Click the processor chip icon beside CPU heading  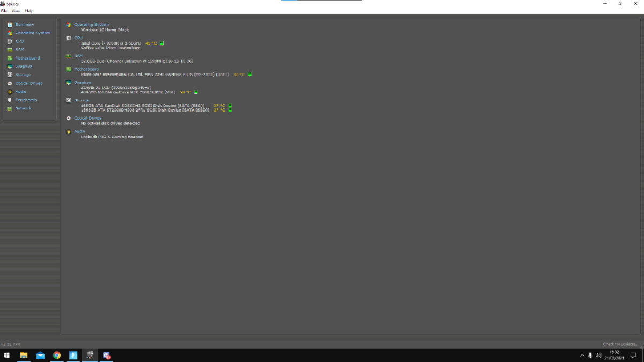[x=68, y=38]
